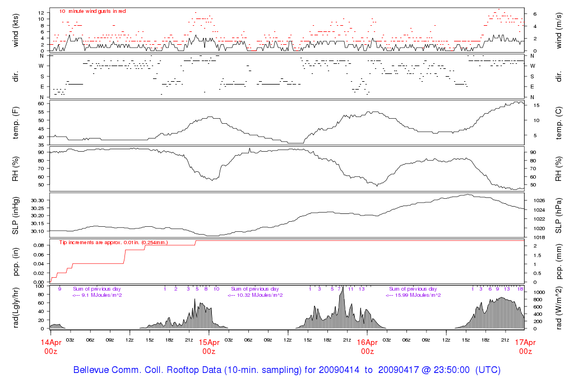Click the "1022" hPa tick value
The width and height of the screenshot is (574, 392).
click(x=539, y=219)
